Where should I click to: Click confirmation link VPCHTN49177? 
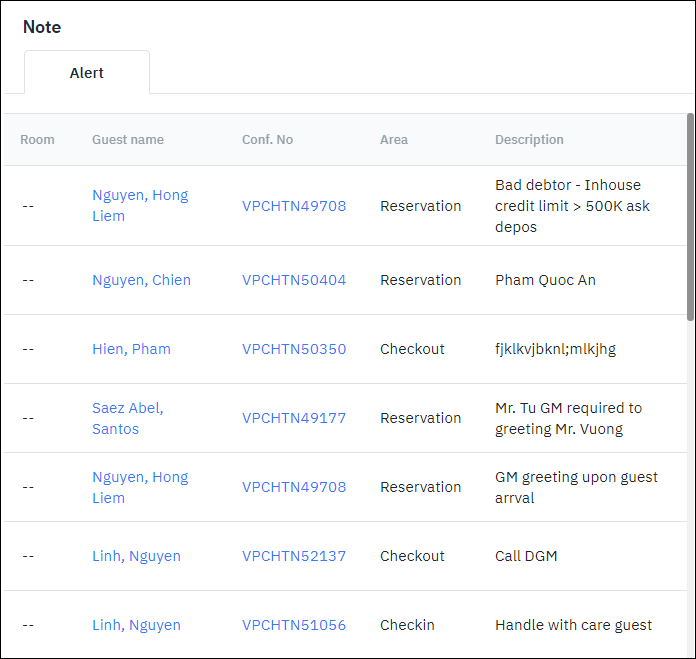pos(294,418)
